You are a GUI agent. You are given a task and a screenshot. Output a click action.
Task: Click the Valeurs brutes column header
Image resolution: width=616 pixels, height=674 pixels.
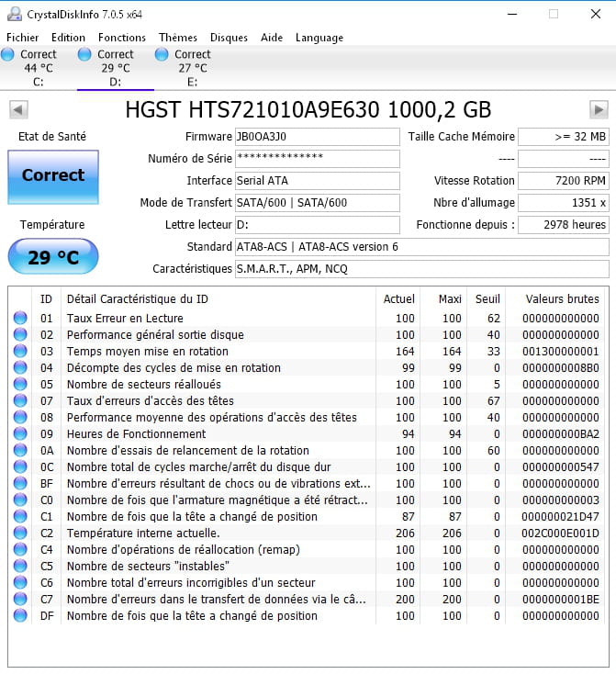click(x=562, y=298)
